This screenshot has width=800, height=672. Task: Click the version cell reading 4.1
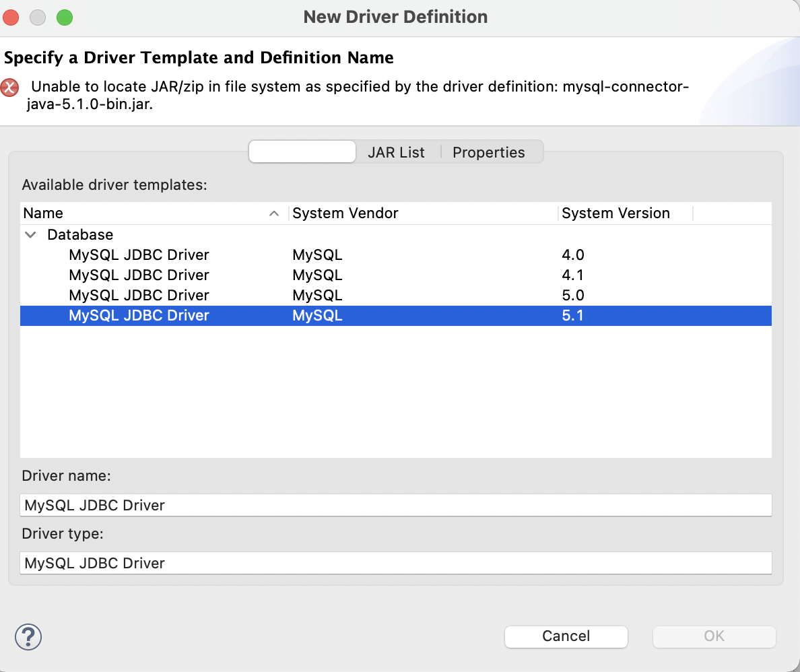click(572, 275)
